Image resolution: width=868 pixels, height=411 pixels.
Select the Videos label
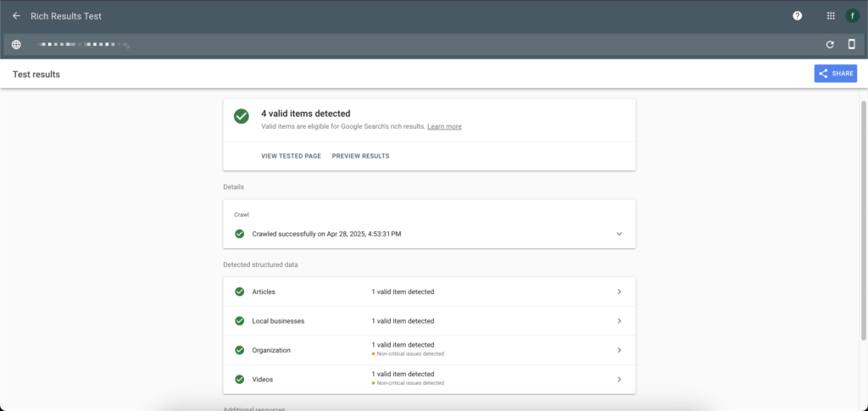(x=263, y=380)
